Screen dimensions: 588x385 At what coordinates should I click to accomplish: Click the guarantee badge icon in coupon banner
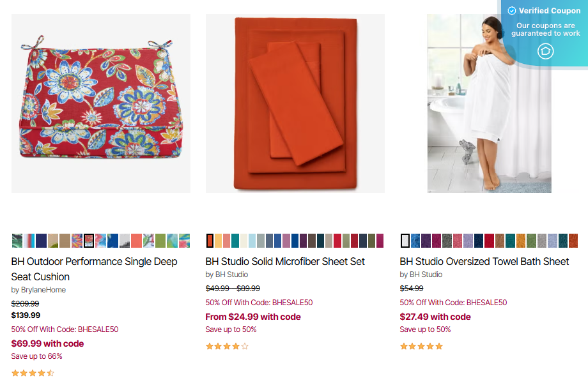click(545, 51)
